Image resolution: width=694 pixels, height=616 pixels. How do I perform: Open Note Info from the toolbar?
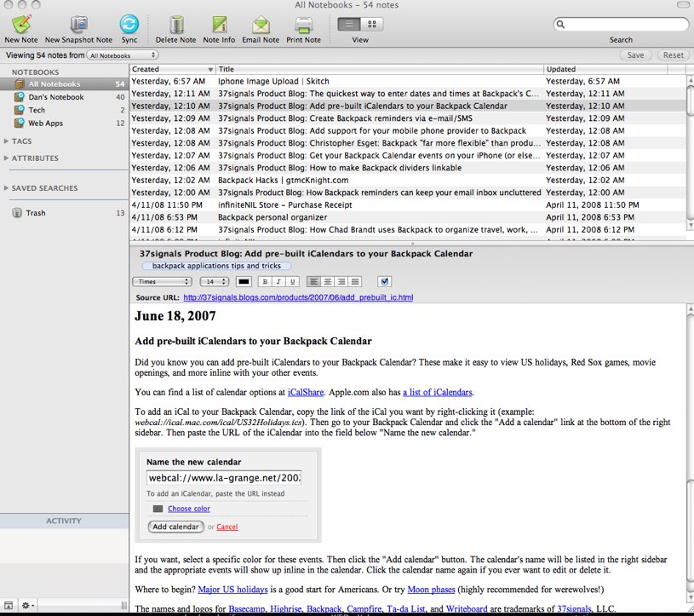click(219, 25)
